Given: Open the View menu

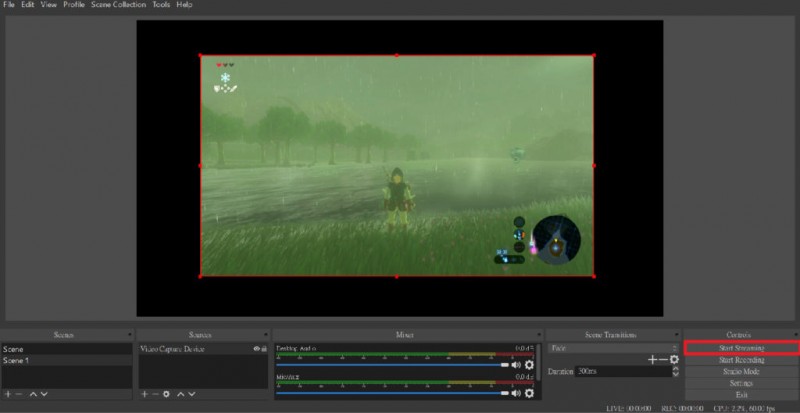Looking at the screenshot, I should click(x=48, y=5).
